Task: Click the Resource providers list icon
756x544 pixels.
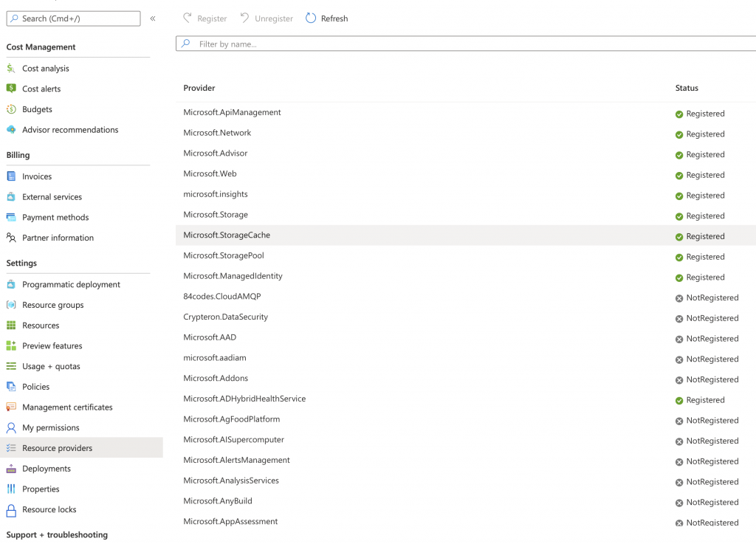Action: point(11,448)
